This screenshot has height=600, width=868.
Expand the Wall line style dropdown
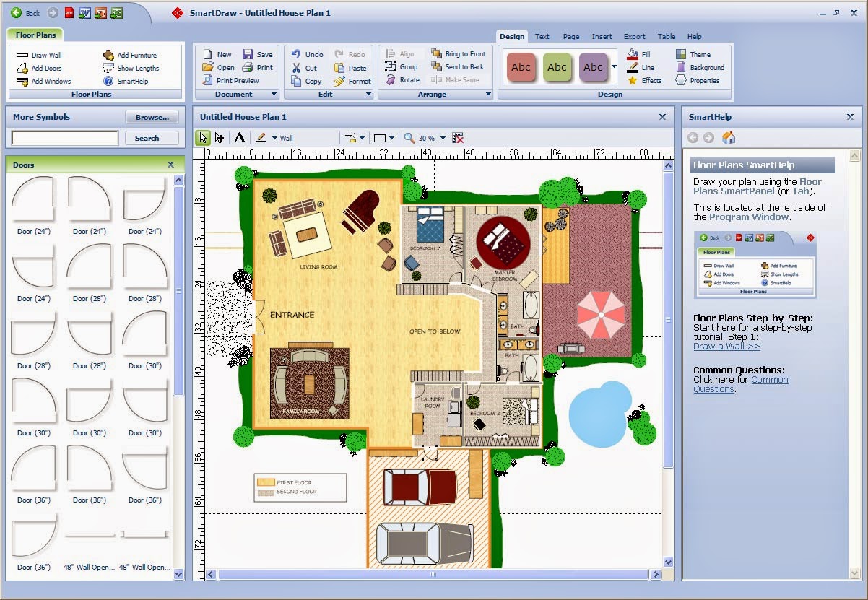click(274, 137)
